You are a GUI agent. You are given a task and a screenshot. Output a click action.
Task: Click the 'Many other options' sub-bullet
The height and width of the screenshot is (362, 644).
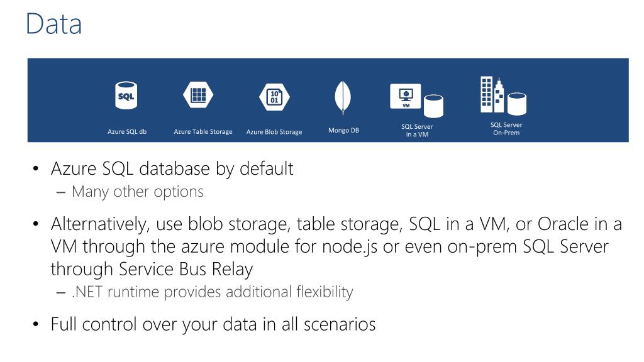(138, 192)
